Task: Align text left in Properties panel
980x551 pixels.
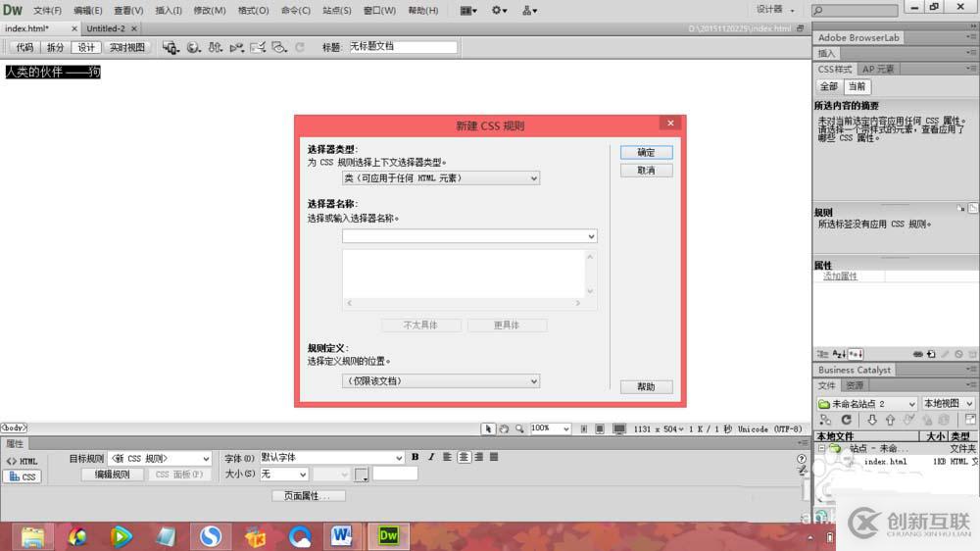Action: [448, 457]
